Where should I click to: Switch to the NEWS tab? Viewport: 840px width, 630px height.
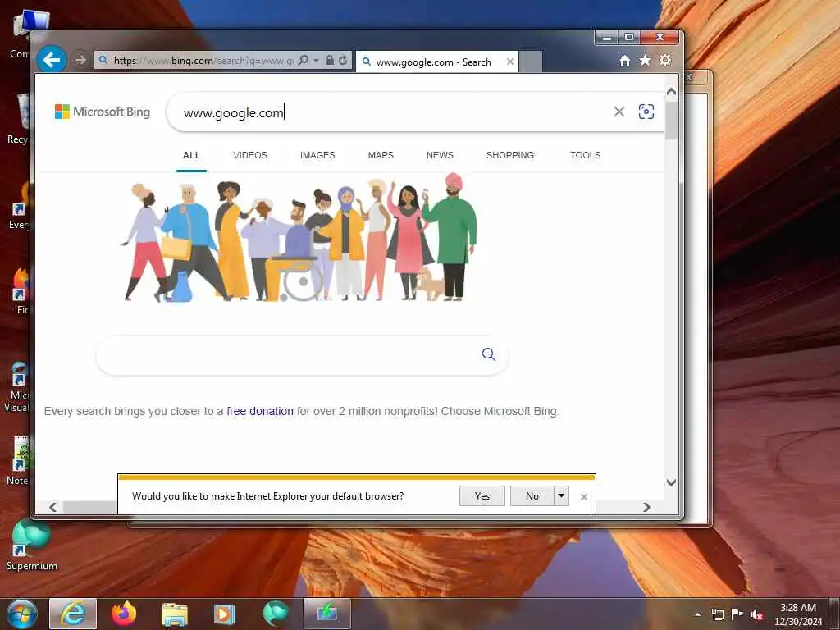[440, 155]
